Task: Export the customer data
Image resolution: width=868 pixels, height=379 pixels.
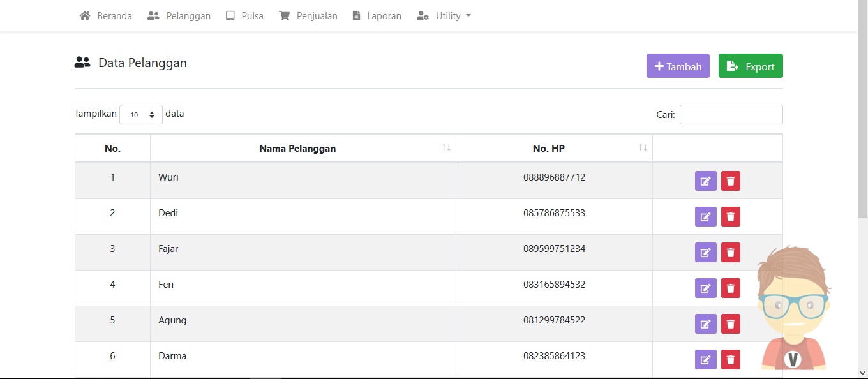Action: point(751,66)
